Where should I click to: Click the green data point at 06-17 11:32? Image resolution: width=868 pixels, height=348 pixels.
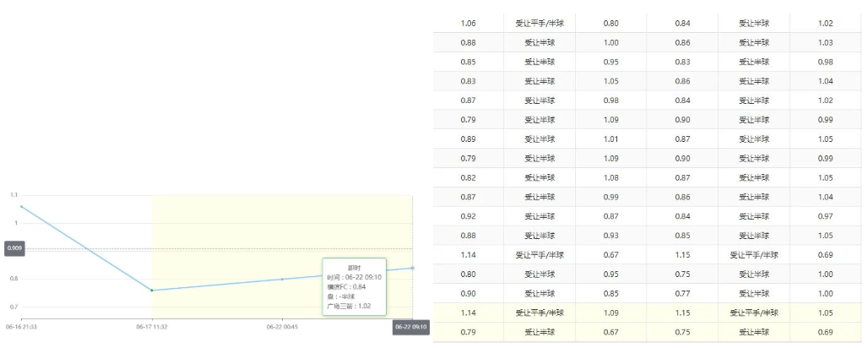click(152, 291)
